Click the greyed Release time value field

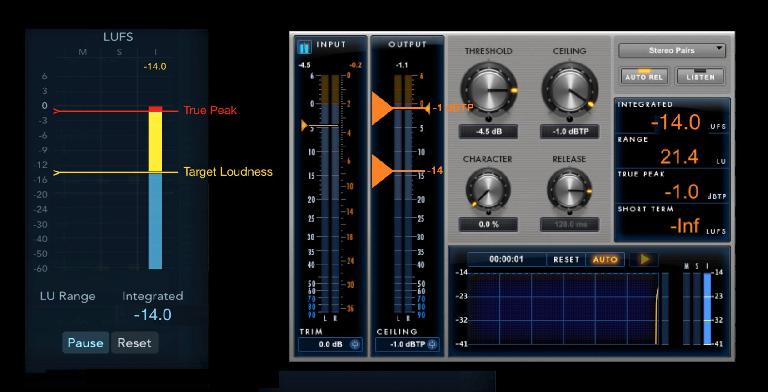(569, 224)
